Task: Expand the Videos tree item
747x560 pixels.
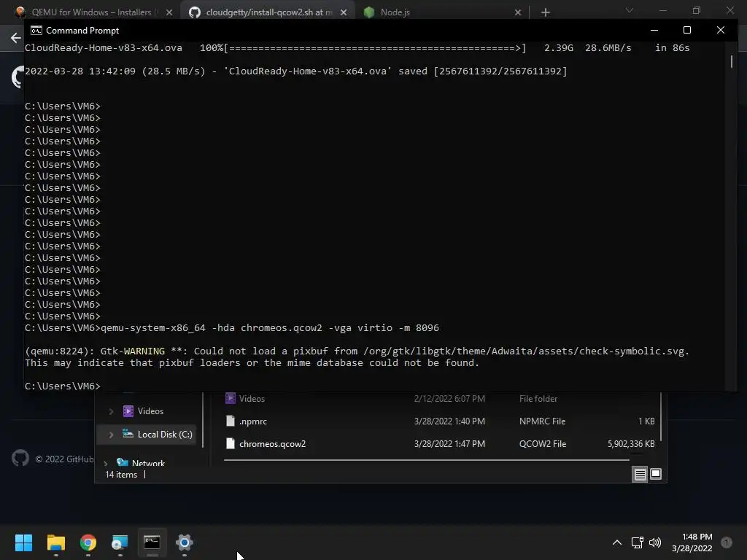Action: 111,411
